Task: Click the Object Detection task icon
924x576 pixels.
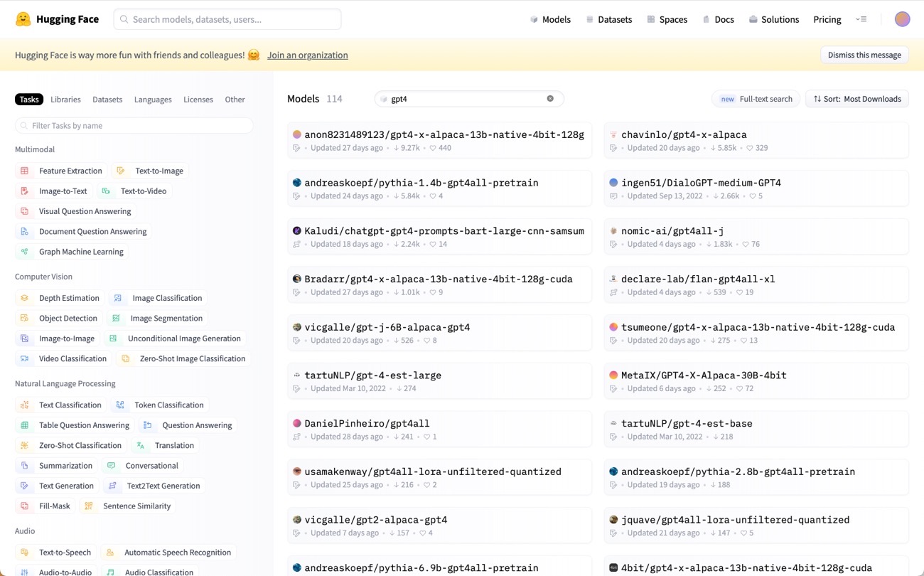Action: click(x=25, y=319)
